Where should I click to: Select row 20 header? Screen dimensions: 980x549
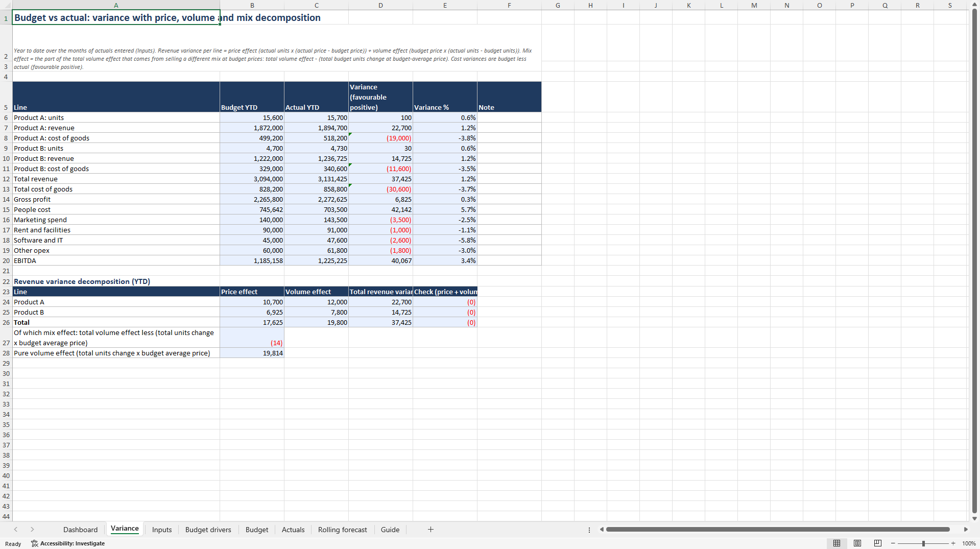6,260
